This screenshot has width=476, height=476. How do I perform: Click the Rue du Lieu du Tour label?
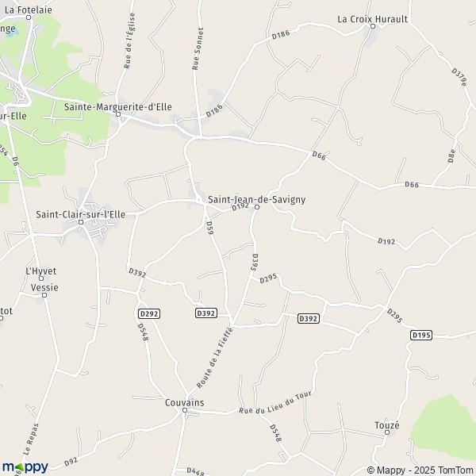tap(275, 402)
